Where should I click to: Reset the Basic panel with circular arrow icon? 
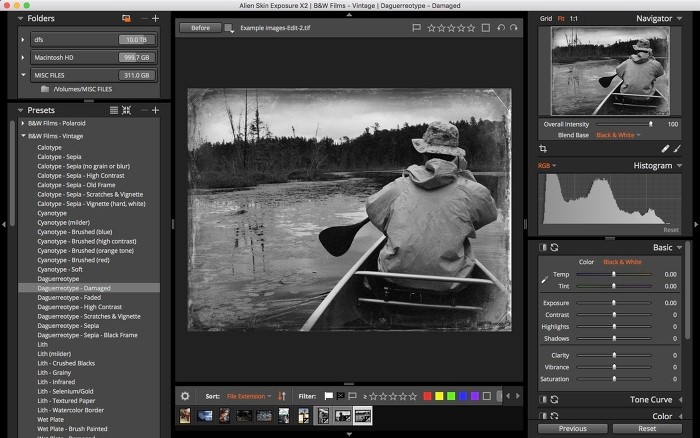click(554, 247)
